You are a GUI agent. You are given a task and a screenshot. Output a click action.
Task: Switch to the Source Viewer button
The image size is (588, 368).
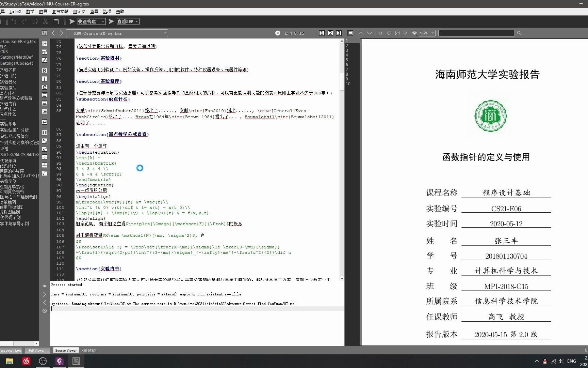tap(66, 350)
